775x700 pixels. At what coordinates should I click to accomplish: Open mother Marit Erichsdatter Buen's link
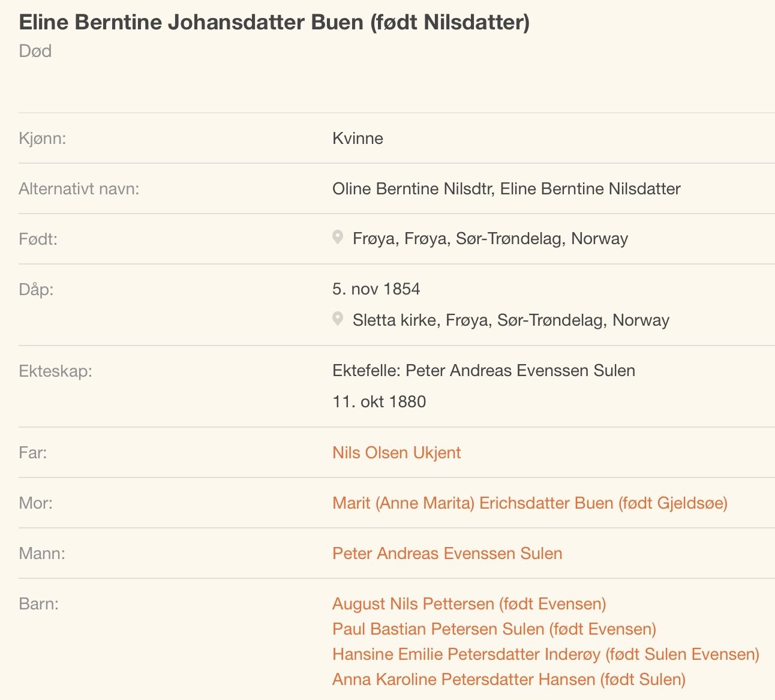click(530, 503)
